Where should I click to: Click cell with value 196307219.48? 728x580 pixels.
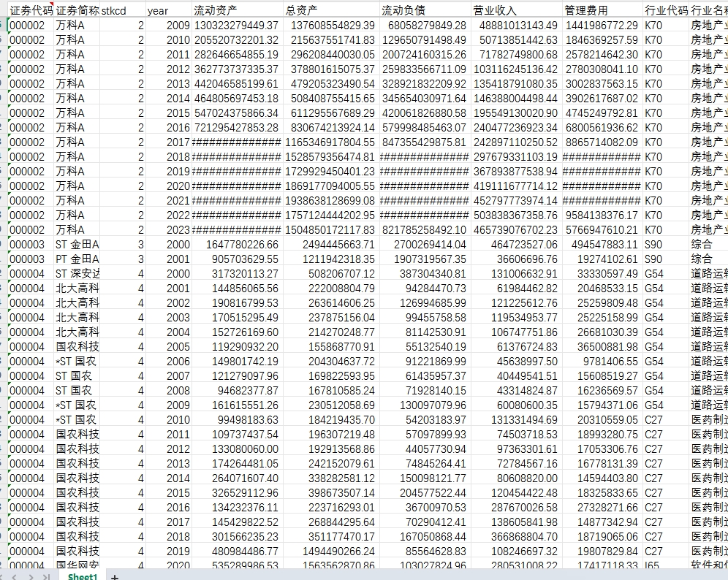click(x=331, y=435)
